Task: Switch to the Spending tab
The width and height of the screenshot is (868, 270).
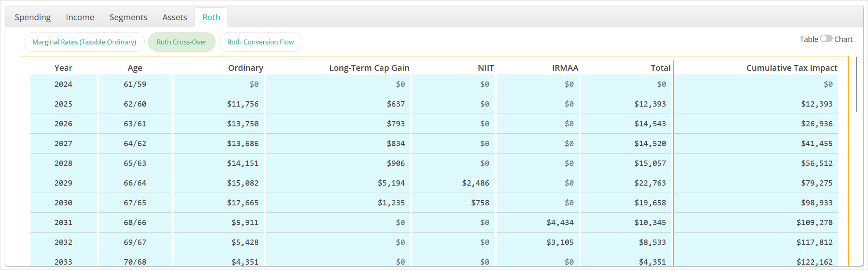Action: (x=32, y=17)
